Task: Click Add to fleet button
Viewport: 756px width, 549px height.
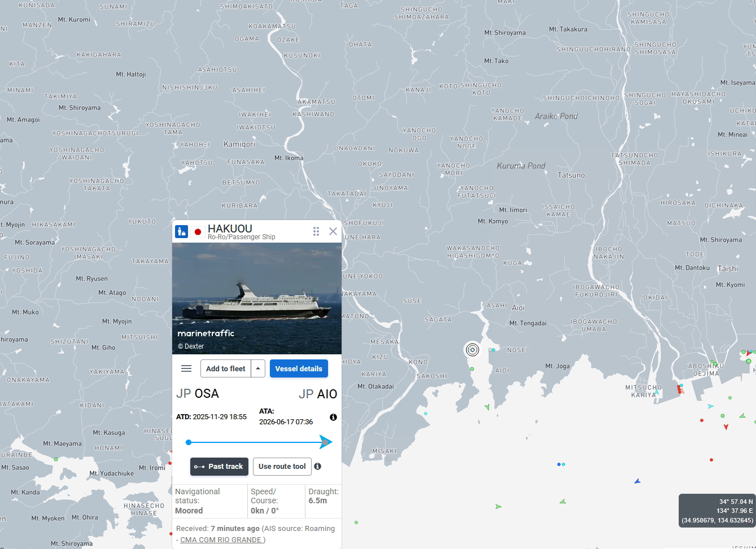Action: [x=226, y=368]
